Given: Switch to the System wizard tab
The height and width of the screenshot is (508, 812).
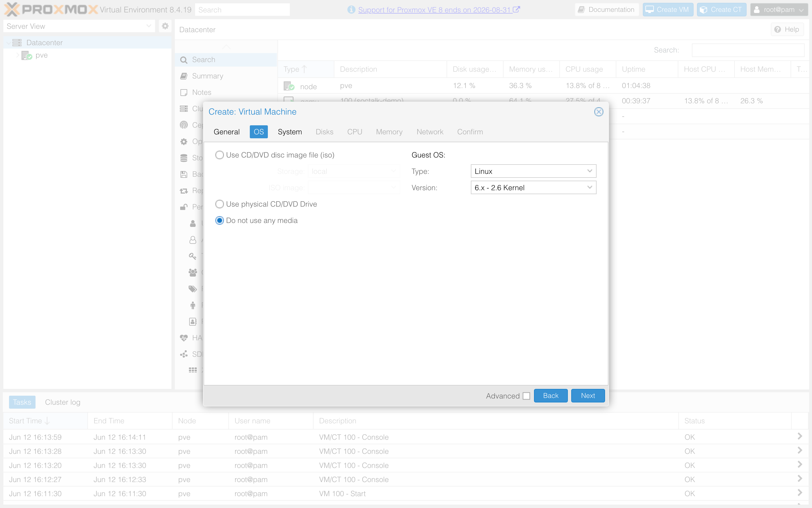Looking at the screenshot, I should (x=290, y=132).
